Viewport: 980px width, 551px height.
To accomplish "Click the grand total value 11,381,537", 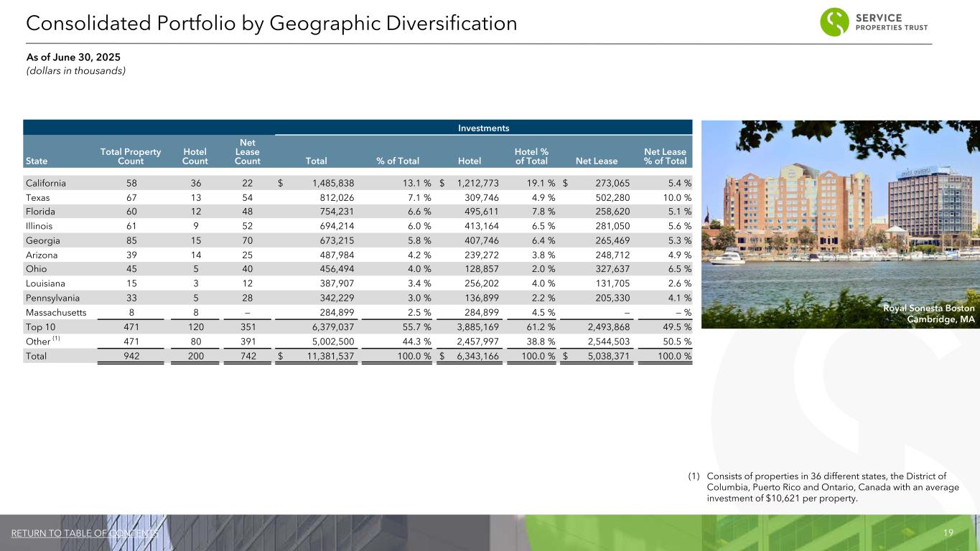I will pos(327,355).
